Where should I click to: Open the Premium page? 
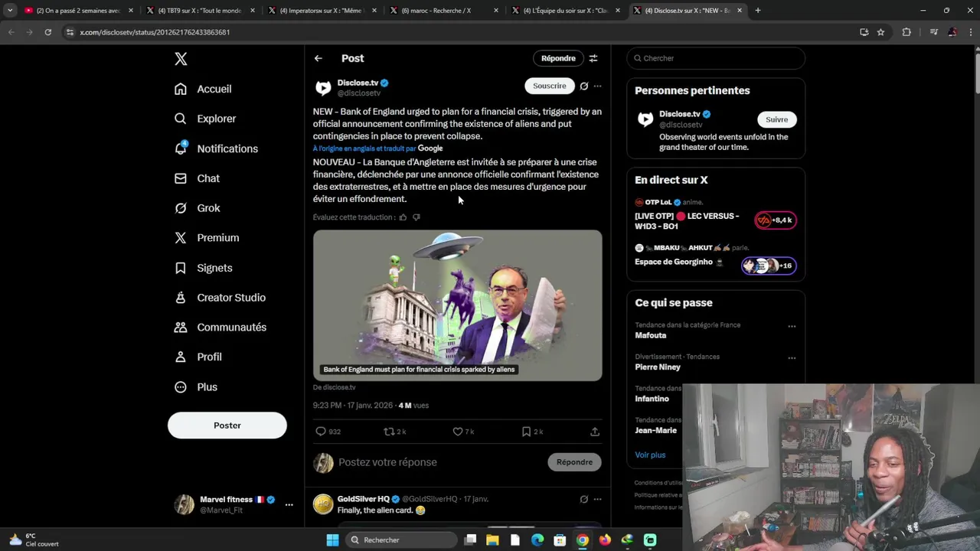(207, 238)
